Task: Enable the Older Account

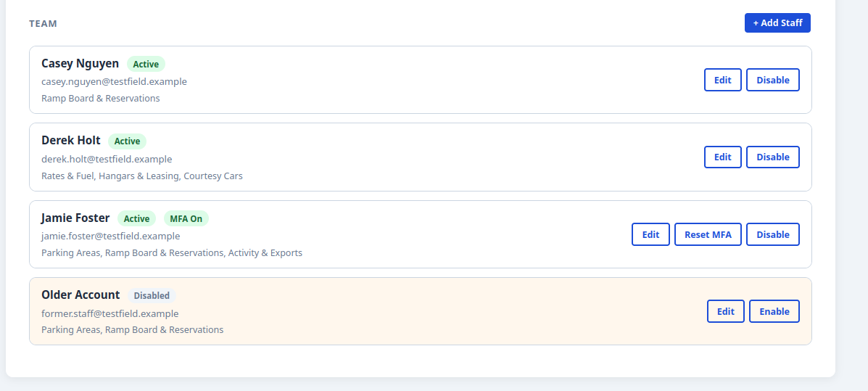Action: click(x=774, y=311)
